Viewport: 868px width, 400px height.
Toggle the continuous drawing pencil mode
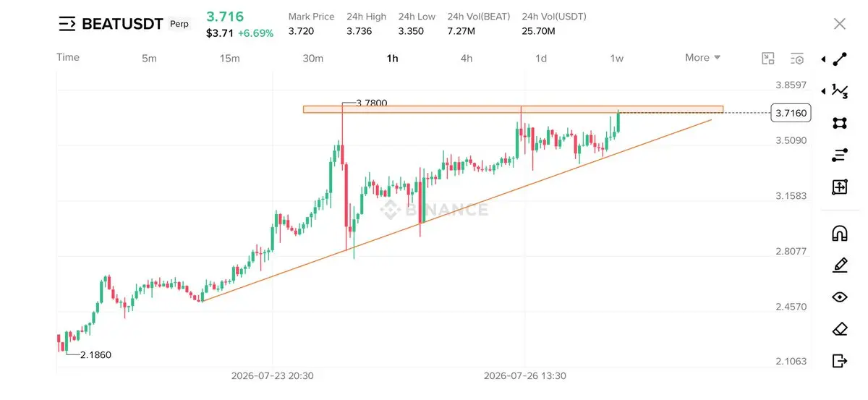[x=840, y=265]
